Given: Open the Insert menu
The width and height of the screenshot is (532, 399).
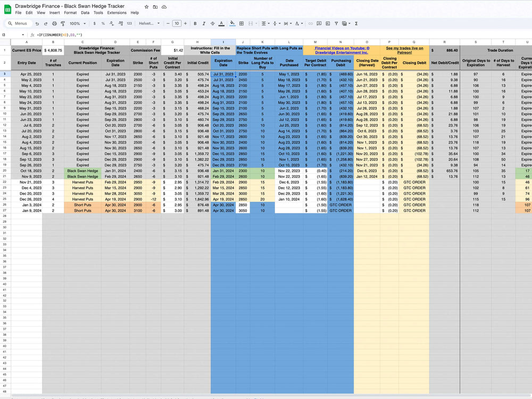Looking at the screenshot, I should click(55, 13).
